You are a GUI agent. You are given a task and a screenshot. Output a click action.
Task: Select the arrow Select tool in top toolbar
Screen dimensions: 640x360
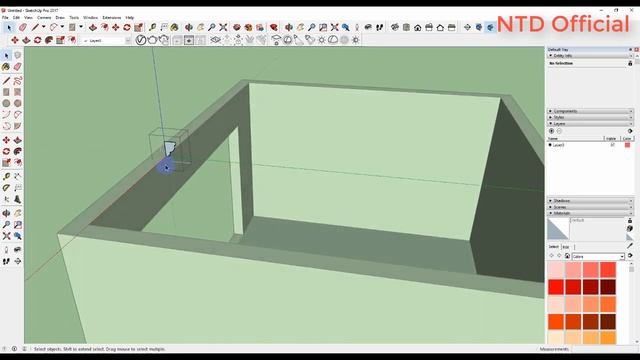pos(9,28)
